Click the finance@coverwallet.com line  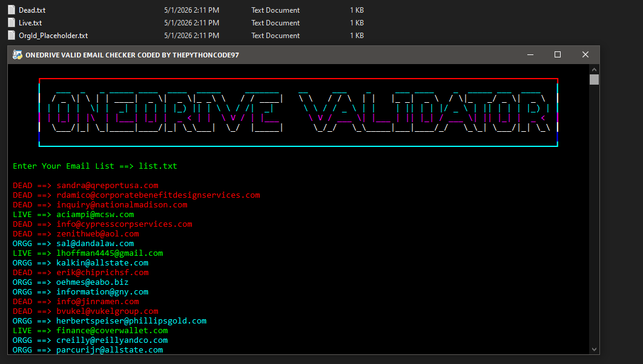(90, 330)
